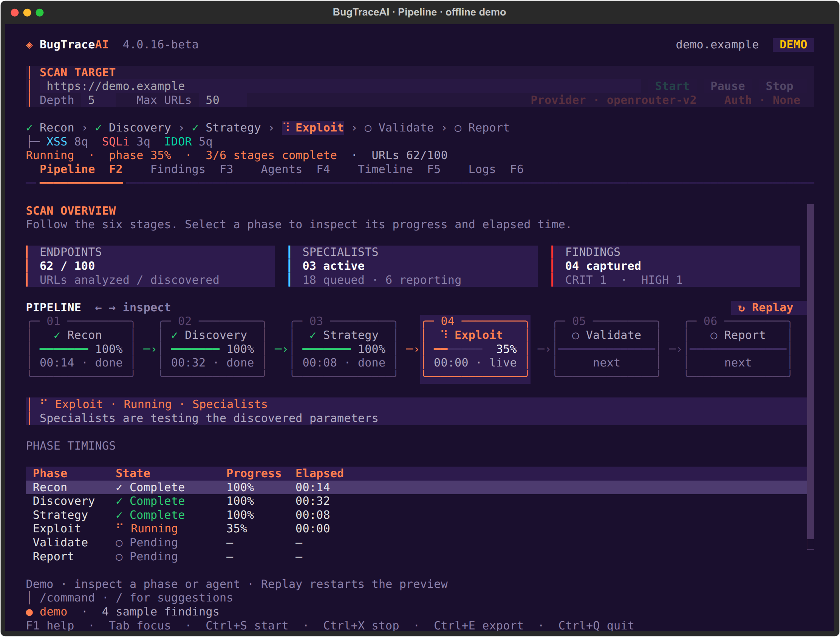
Task: Select the Exploit Running row in timings
Action: click(x=416, y=529)
